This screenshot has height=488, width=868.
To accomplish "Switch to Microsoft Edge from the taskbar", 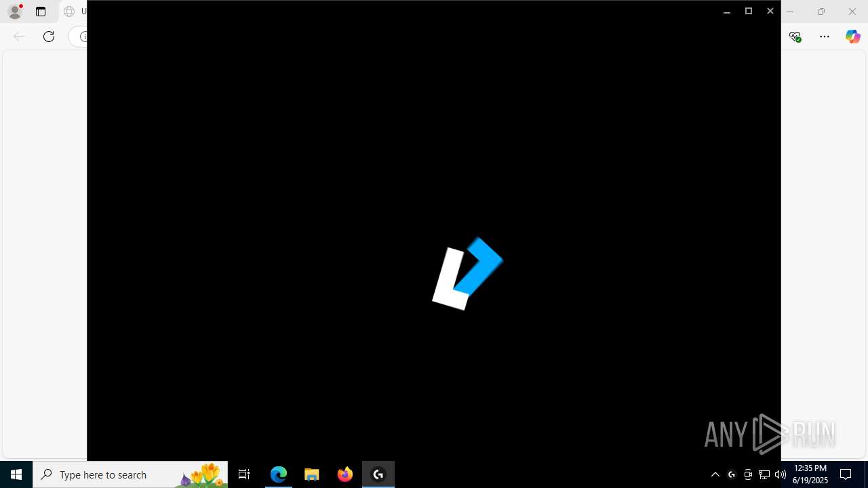I will click(x=279, y=474).
